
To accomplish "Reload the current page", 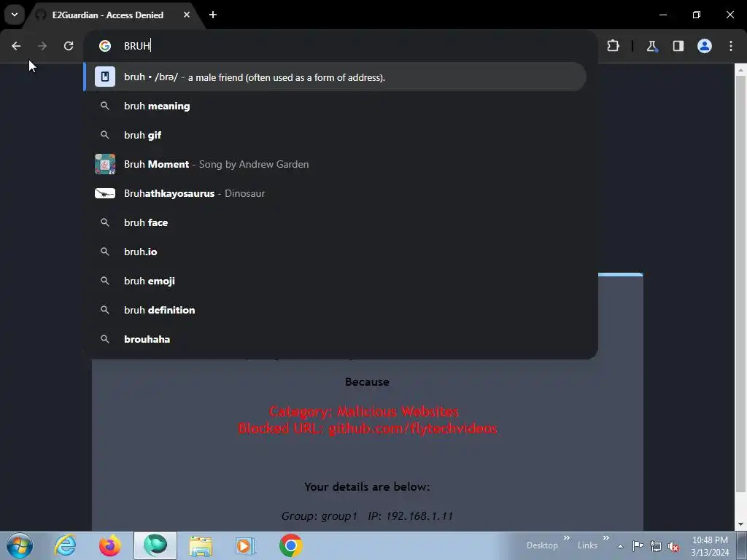I will (x=69, y=46).
